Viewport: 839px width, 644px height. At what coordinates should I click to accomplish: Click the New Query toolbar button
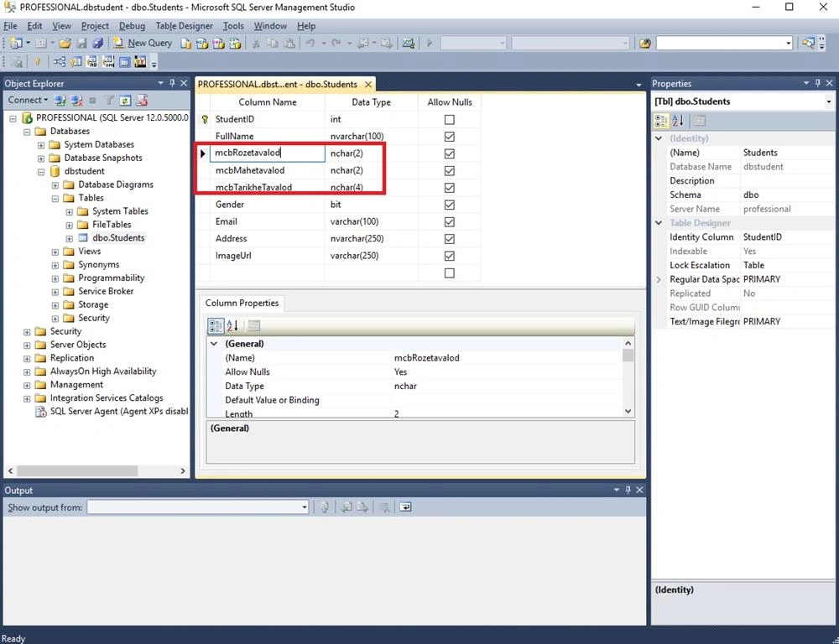[143, 44]
